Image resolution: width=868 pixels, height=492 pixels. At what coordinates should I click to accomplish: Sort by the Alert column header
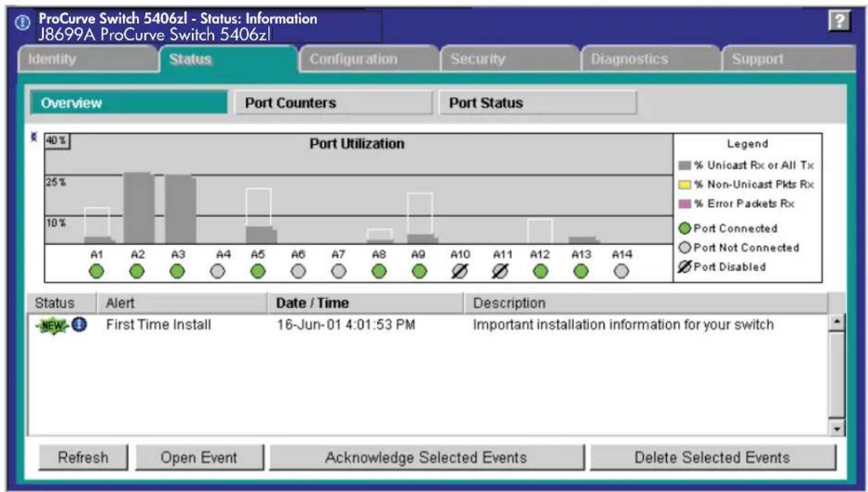(x=182, y=303)
